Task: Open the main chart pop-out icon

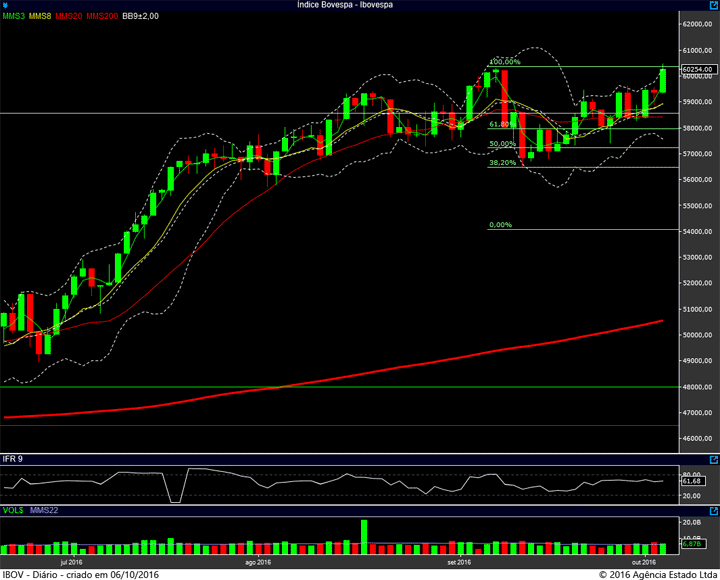Action: (714, 5)
